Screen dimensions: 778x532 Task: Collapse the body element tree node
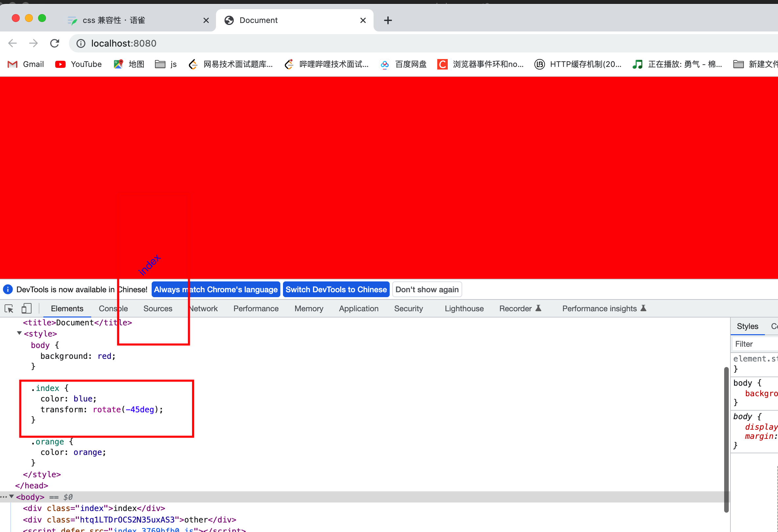click(11, 497)
